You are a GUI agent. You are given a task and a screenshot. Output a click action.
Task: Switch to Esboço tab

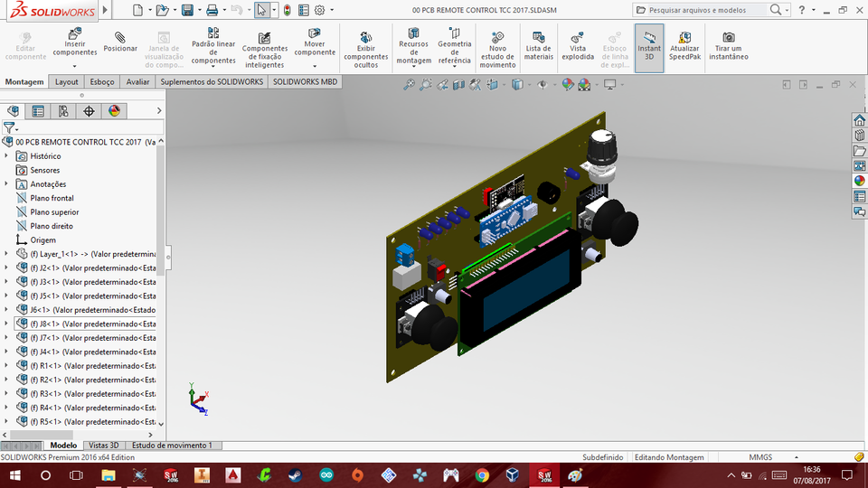[x=102, y=82]
